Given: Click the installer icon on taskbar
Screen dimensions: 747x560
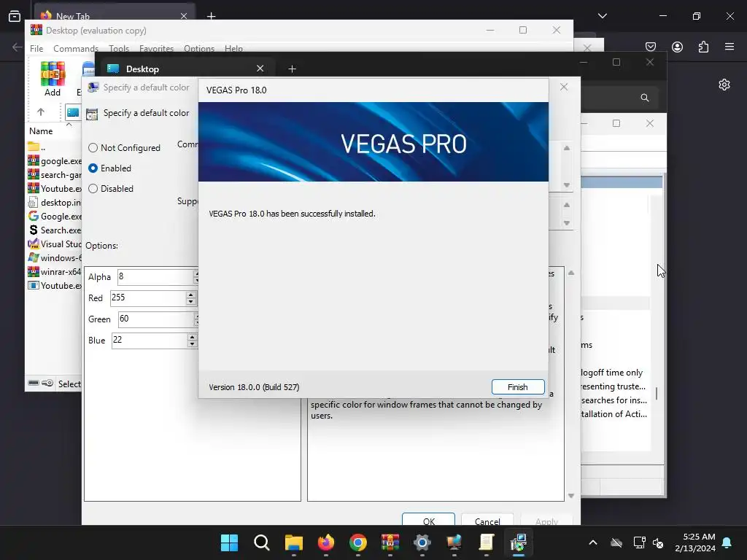Looking at the screenshot, I should [519, 542].
